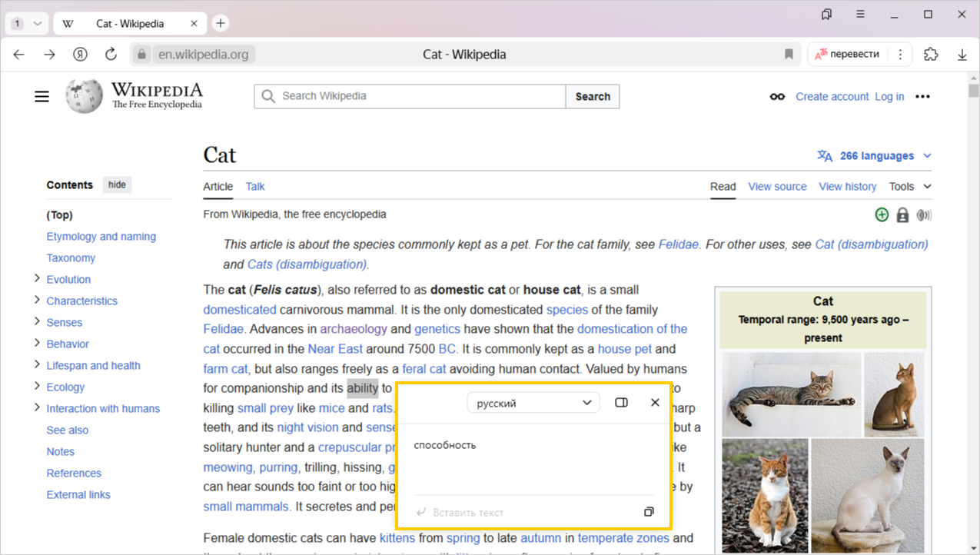Image resolution: width=980 pixels, height=555 pixels.
Task: Open the русский language dropdown
Action: [533, 403]
